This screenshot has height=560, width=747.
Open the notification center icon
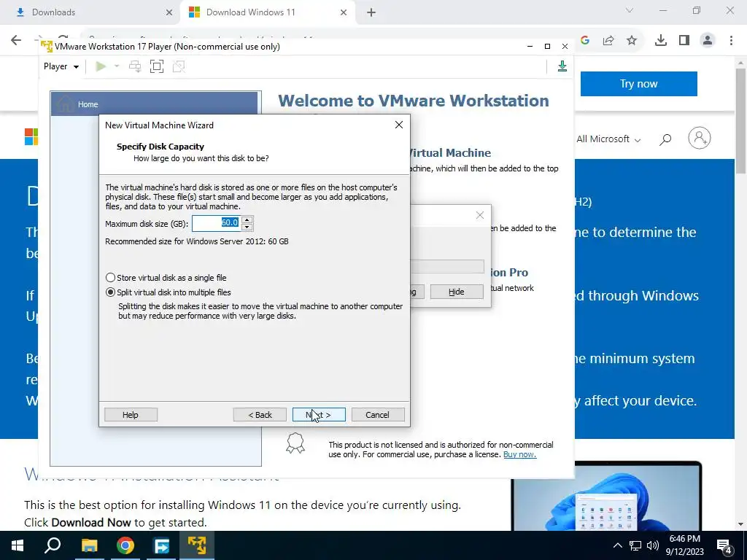[724, 546]
